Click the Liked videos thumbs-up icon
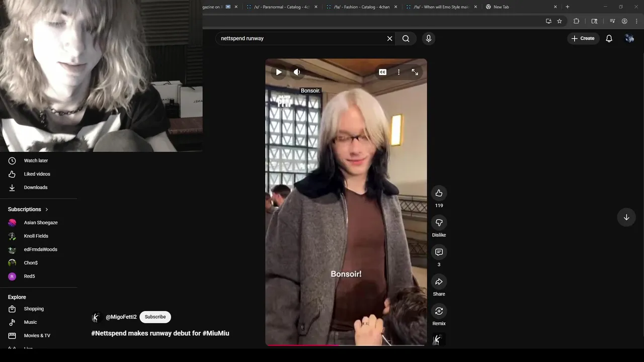The height and width of the screenshot is (362, 644). coord(12,174)
